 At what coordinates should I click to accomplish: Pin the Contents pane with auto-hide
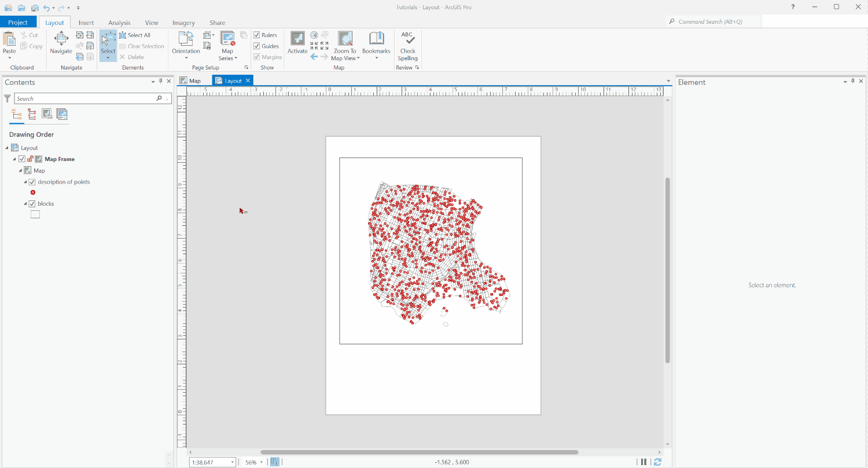point(161,82)
